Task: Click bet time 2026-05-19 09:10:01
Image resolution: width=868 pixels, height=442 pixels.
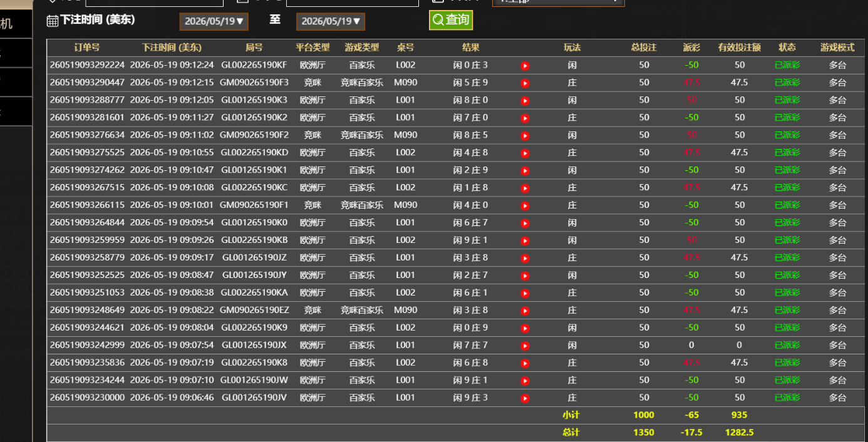Action: pos(172,205)
